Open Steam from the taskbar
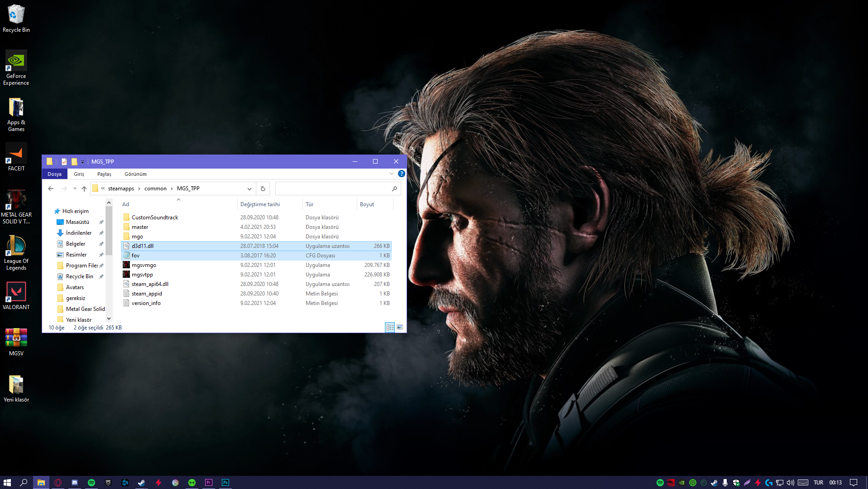This screenshot has height=489, width=868. tap(142, 483)
